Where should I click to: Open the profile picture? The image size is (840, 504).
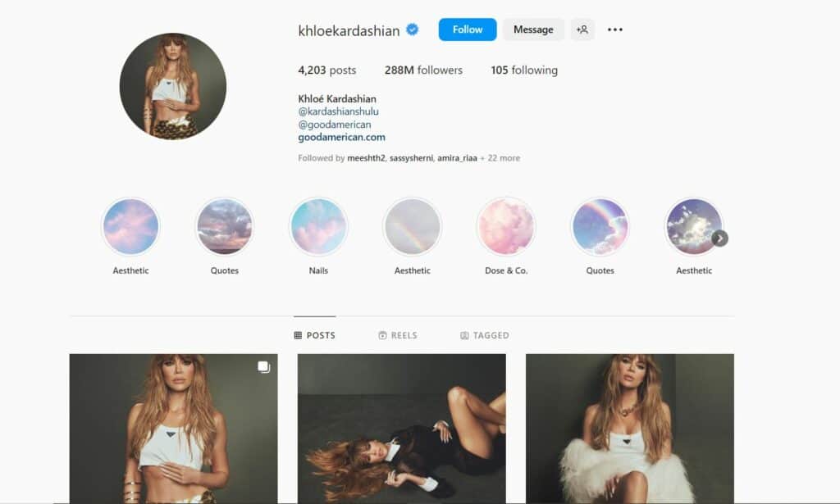[172, 86]
